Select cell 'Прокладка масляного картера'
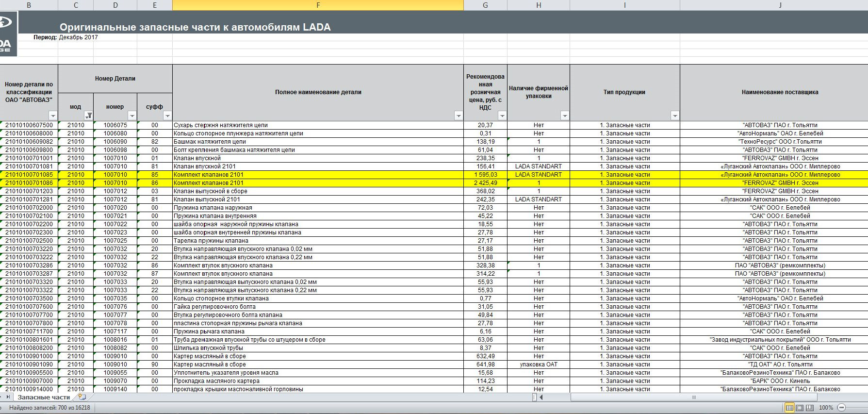 [318, 381]
